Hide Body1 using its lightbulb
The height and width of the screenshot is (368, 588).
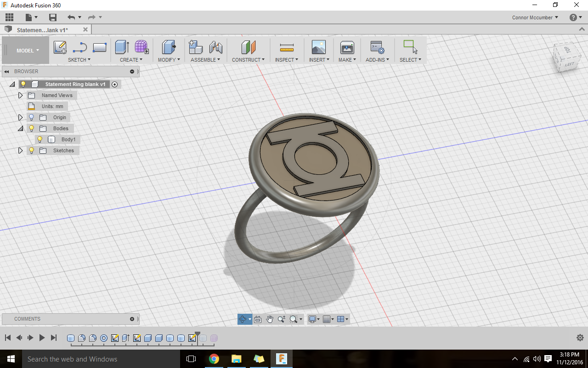click(x=40, y=139)
